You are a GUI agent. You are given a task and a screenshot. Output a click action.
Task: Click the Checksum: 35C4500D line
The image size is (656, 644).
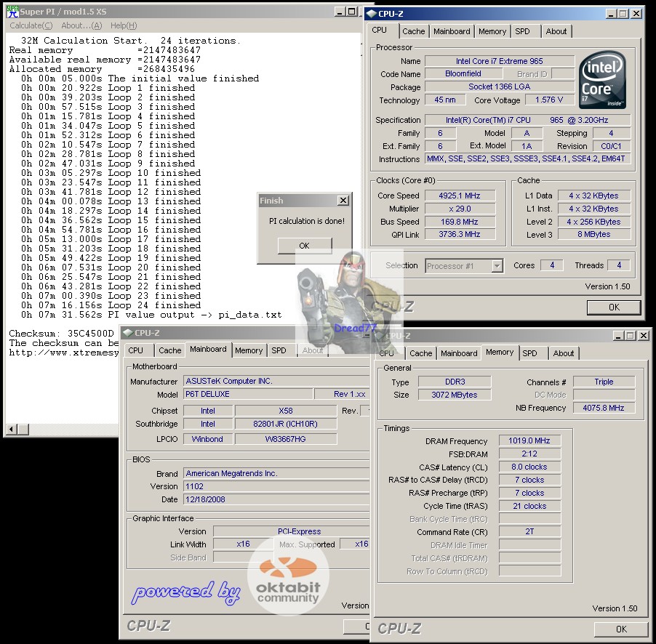tap(62, 334)
